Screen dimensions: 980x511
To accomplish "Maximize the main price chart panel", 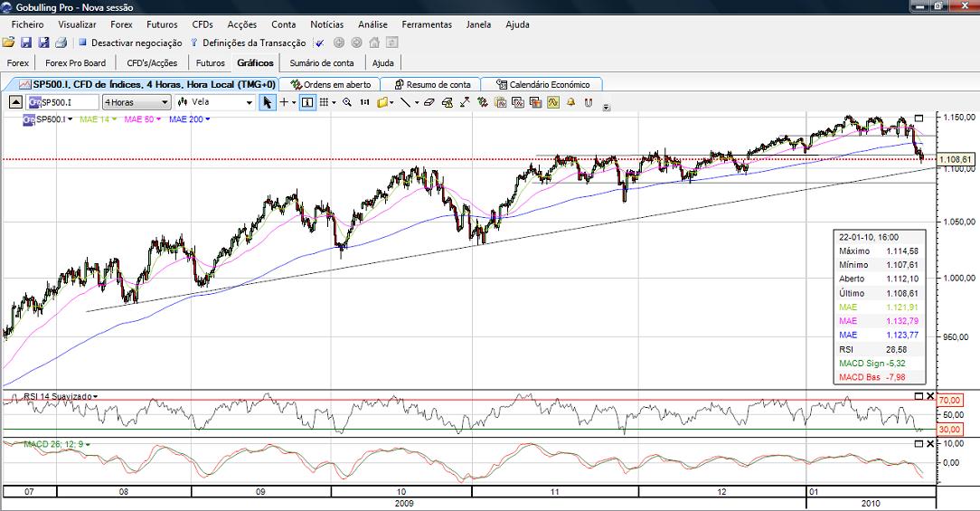I will 919,118.
